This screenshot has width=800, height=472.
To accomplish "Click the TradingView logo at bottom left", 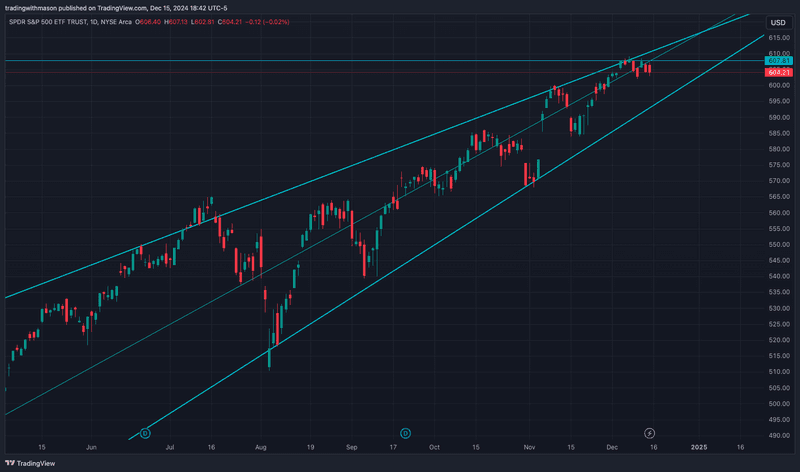I will point(30,463).
